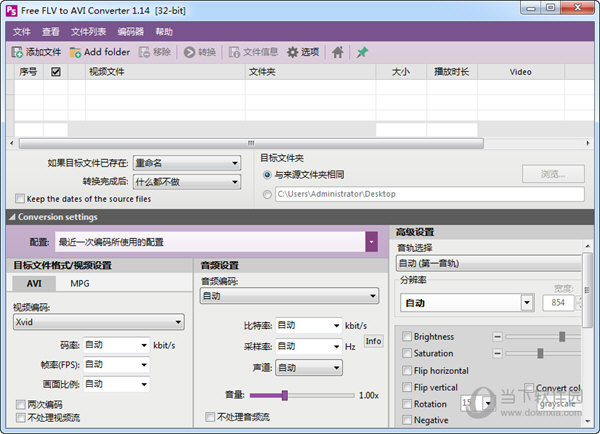600x434 pixels.
Task: Open the 帮助 menu
Action: pyautogui.click(x=164, y=32)
